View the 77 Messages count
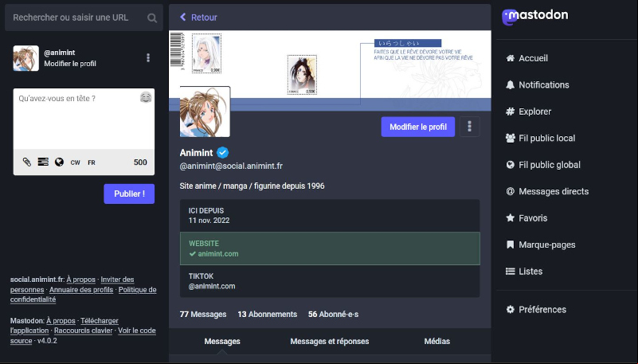The height and width of the screenshot is (364, 638). (x=203, y=315)
